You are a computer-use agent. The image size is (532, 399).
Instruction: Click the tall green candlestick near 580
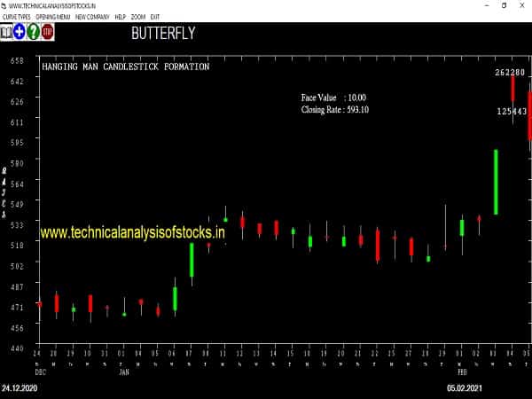pyautogui.click(x=496, y=182)
